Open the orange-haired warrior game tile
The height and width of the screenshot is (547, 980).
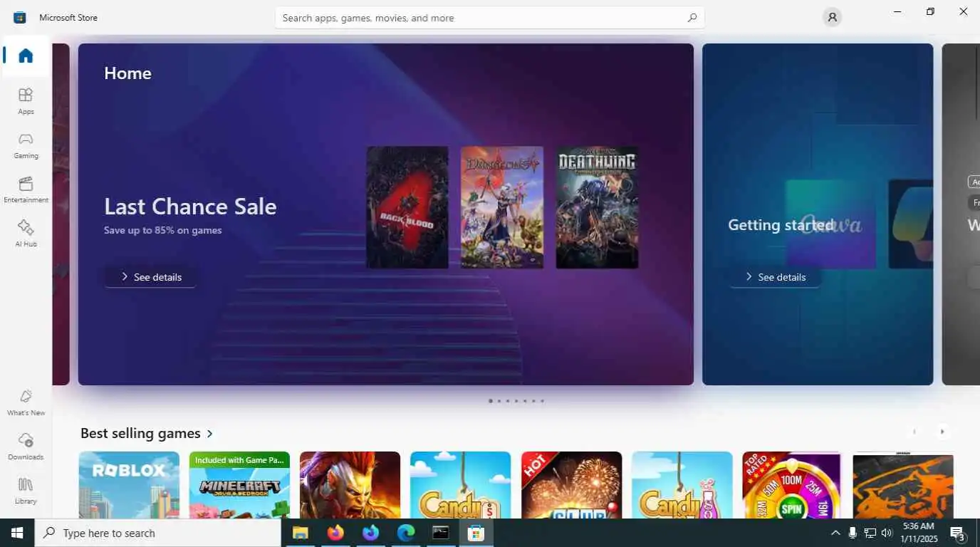pyautogui.click(x=350, y=485)
